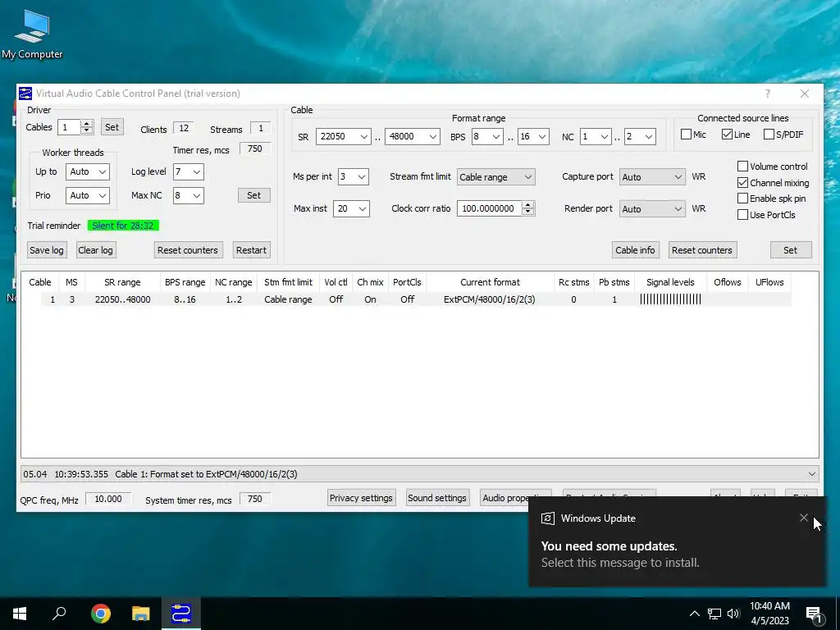The image size is (840, 630).
Task: Click the Save log button
Action: pyautogui.click(x=47, y=250)
